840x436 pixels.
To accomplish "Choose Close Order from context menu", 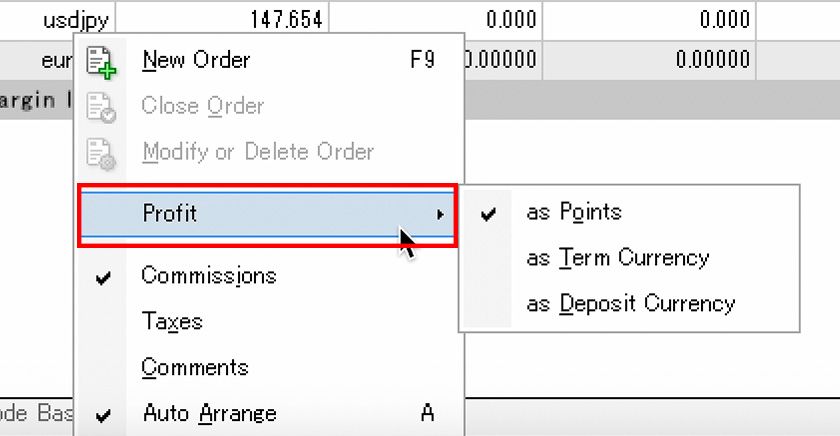I will click(202, 106).
